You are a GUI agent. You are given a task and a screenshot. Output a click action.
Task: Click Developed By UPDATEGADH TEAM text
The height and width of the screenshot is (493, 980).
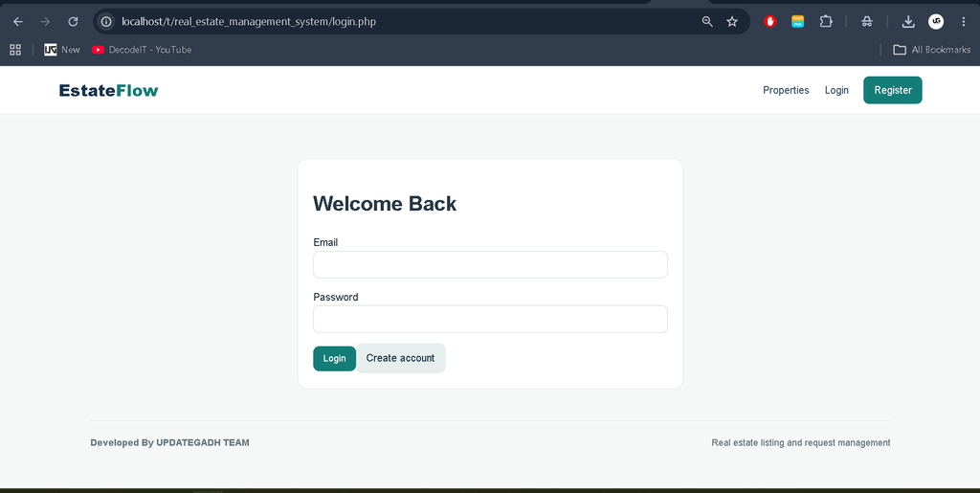click(170, 442)
